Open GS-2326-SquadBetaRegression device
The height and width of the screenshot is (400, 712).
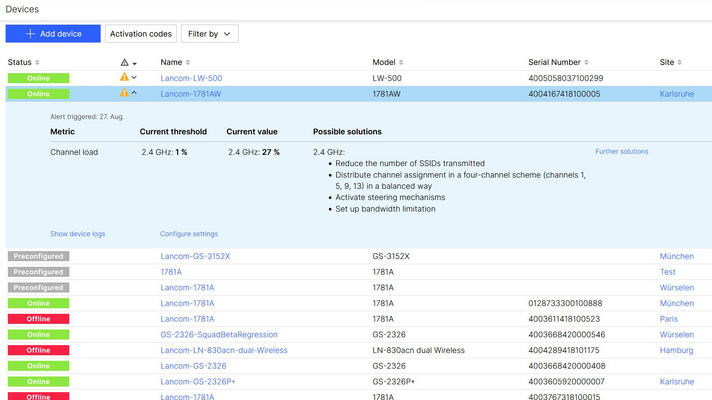click(x=219, y=335)
